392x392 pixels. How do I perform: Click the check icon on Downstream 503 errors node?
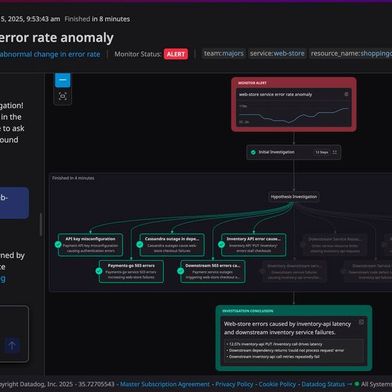point(181,271)
